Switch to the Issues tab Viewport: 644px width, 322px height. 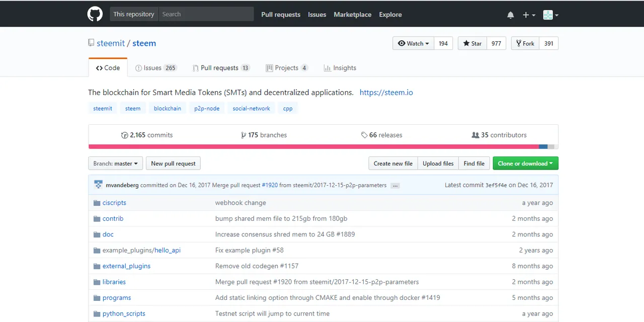pyautogui.click(x=156, y=68)
